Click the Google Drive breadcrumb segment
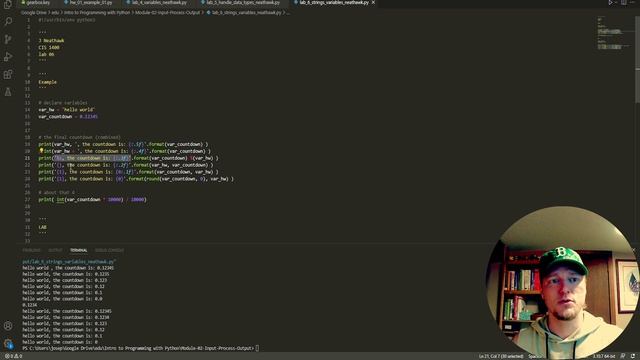This screenshot has width=640, height=360. pos(34,13)
